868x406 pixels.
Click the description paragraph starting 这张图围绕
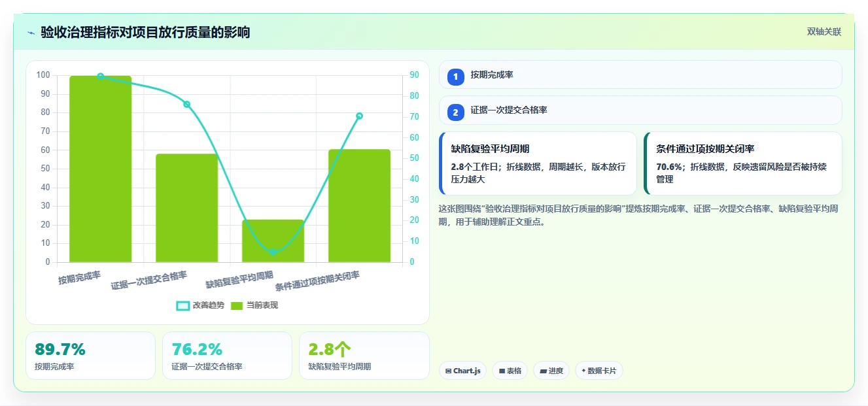pyautogui.click(x=639, y=215)
